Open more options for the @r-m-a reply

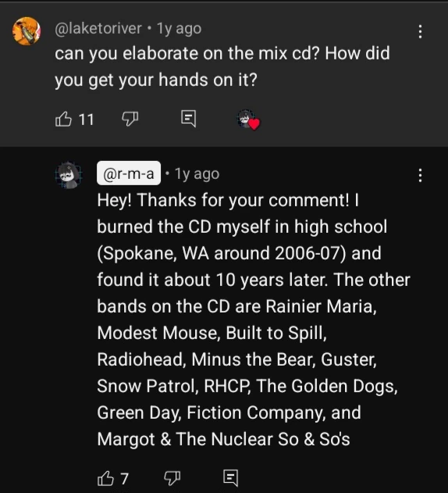420,176
